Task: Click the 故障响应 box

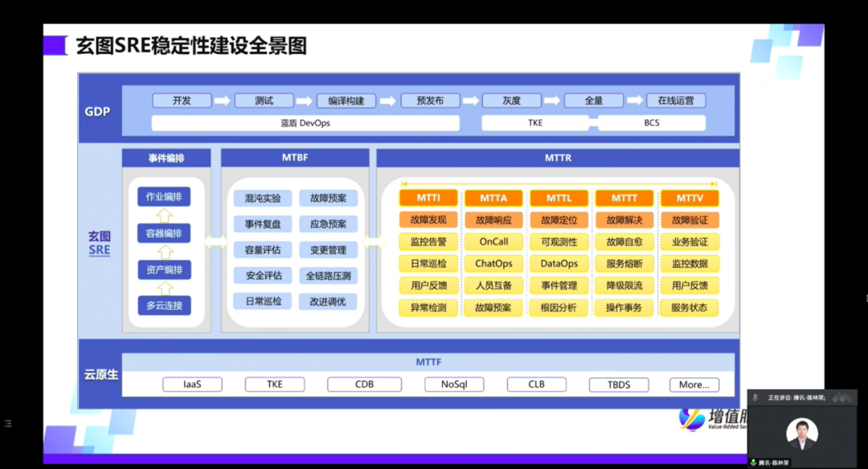Action: click(493, 220)
